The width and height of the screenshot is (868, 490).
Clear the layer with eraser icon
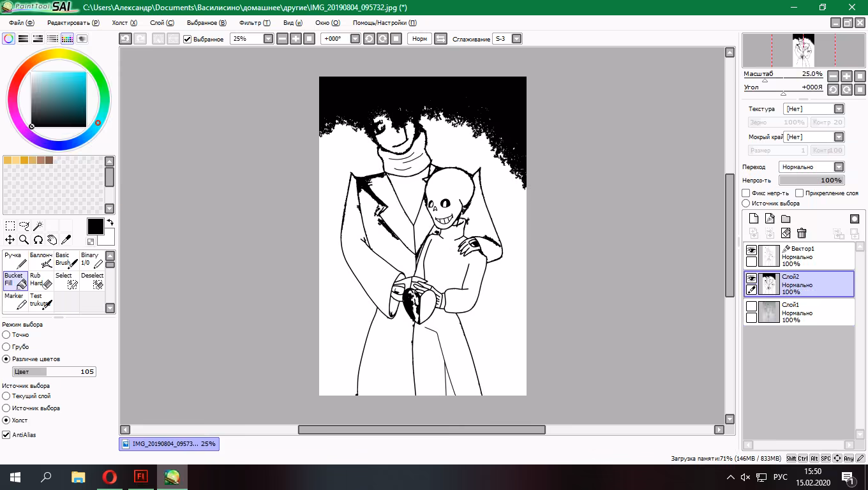click(x=786, y=234)
